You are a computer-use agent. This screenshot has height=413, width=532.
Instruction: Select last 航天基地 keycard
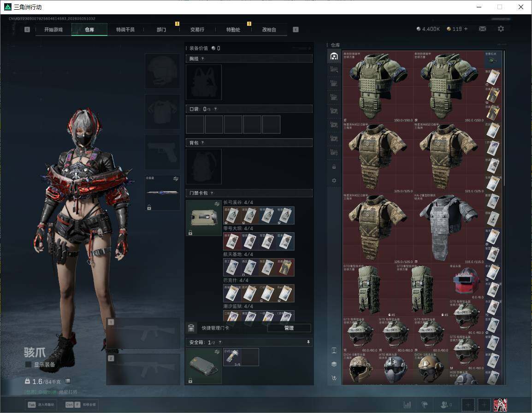point(285,267)
